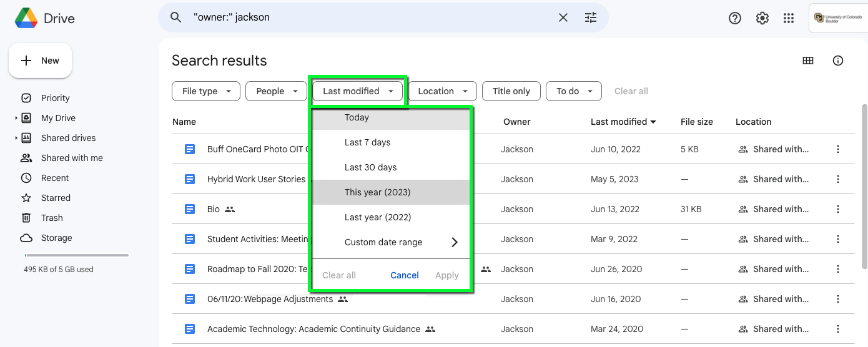Clear the search query with X icon
The image size is (868, 347).
click(x=563, y=17)
